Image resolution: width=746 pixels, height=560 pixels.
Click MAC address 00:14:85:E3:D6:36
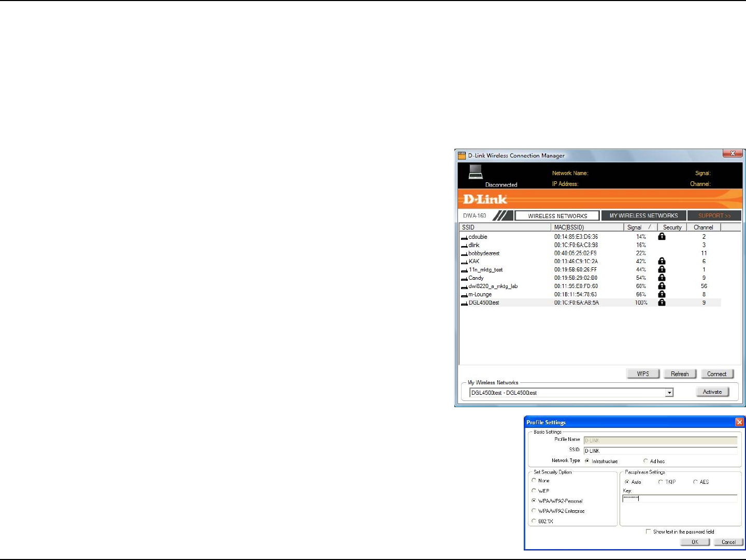[x=576, y=237]
